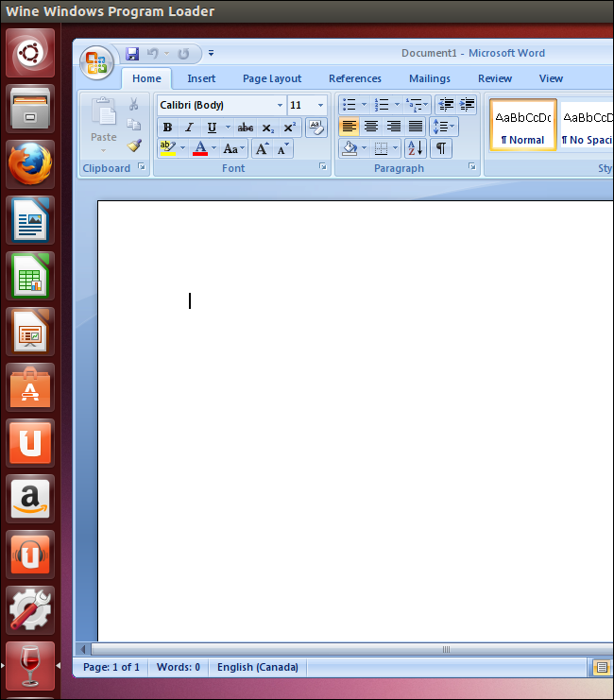Toggle italic formatting

click(189, 128)
